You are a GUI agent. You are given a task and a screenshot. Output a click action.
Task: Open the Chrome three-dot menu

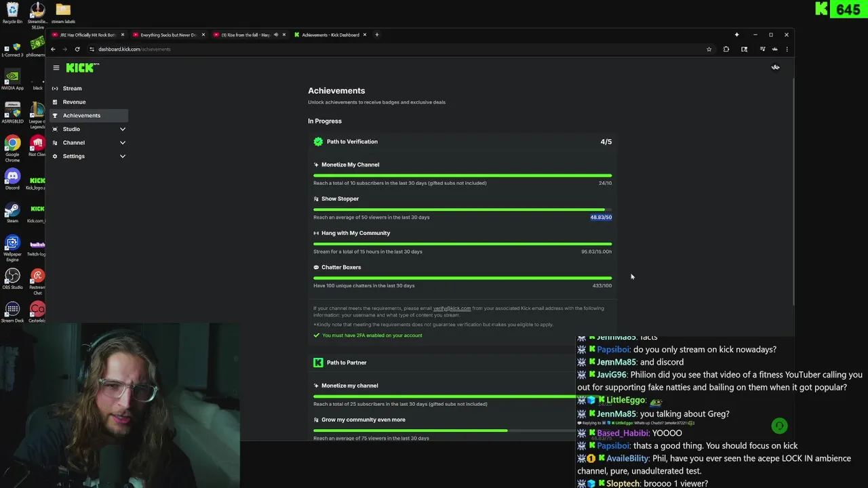[787, 49]
